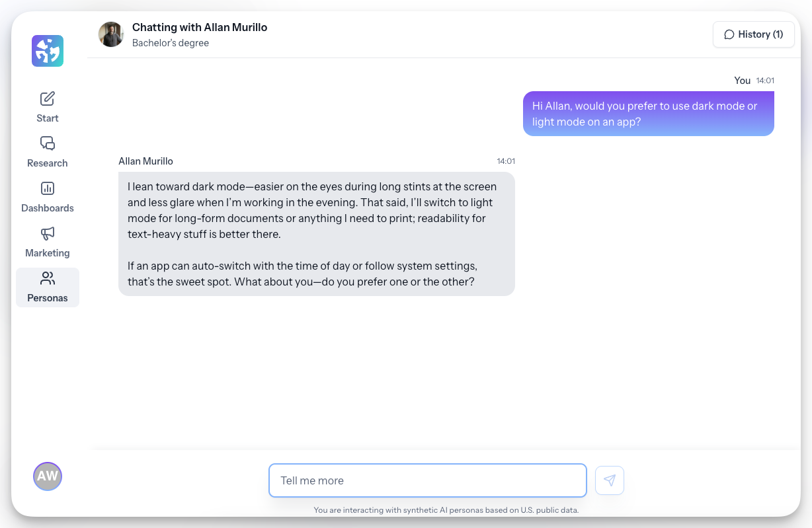
Task: Click the You label above your message
Action: tap(743, 80)
